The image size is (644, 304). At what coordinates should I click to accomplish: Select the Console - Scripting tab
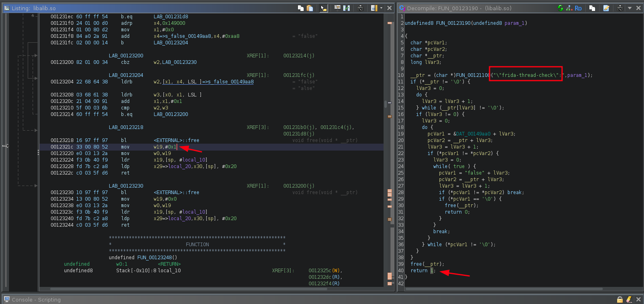point(36,300)
